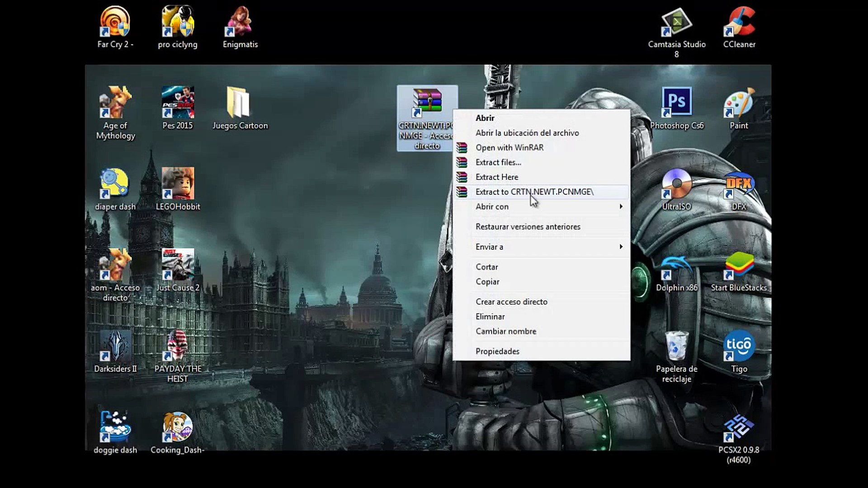Select the Photoshop Cs6 desktop icon
The image size is (868, 488).
click(x=676, y=102)
